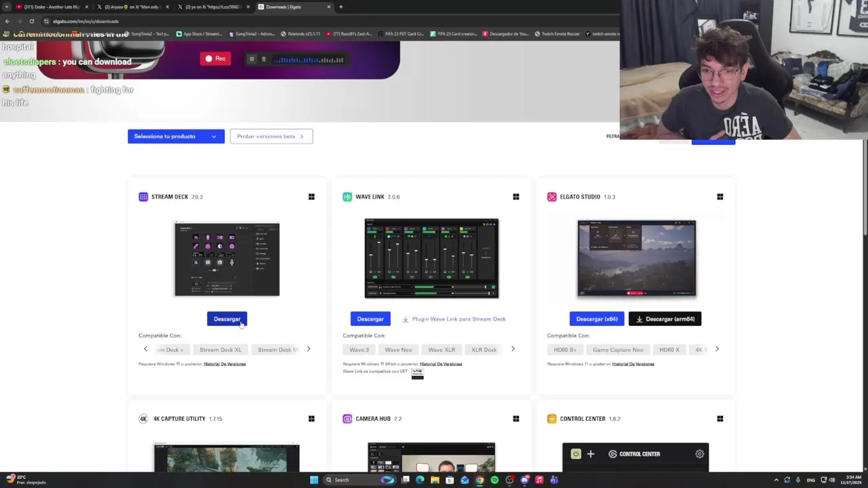Open Historial De Versiones under Wave Link

click(441, 364)
